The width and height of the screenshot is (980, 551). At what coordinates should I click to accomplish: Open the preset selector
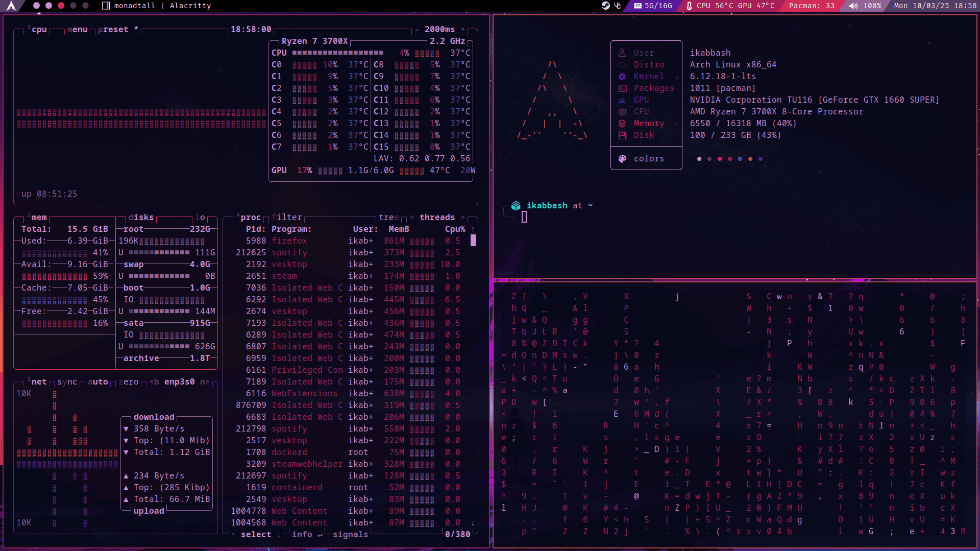coord(113,30)
